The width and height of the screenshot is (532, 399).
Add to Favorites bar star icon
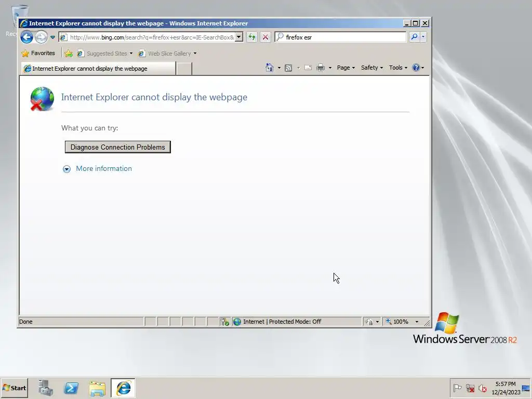[69, 54]
